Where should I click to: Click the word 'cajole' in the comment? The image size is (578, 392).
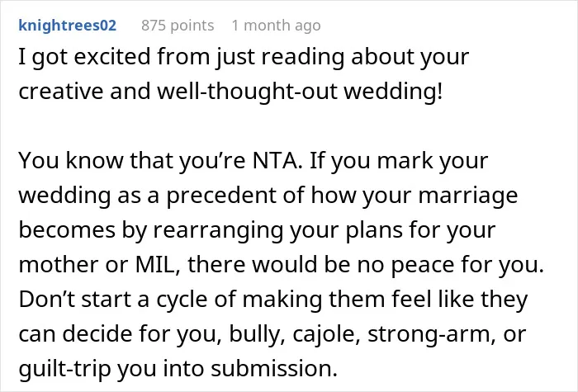click(x=324, y=334)
